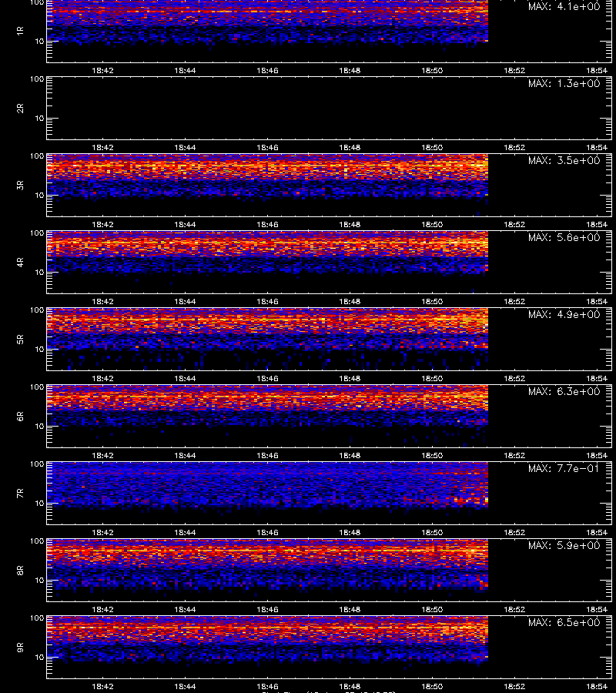Click the 18:50 tick label under panel 5R
The width and height of the screenshot is (616, 693).
pyautogui.click(x=432, y=378)
